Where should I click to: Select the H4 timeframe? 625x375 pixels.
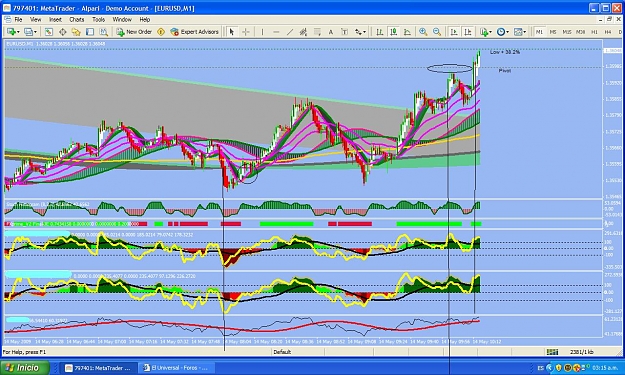(x=607, y=32)
